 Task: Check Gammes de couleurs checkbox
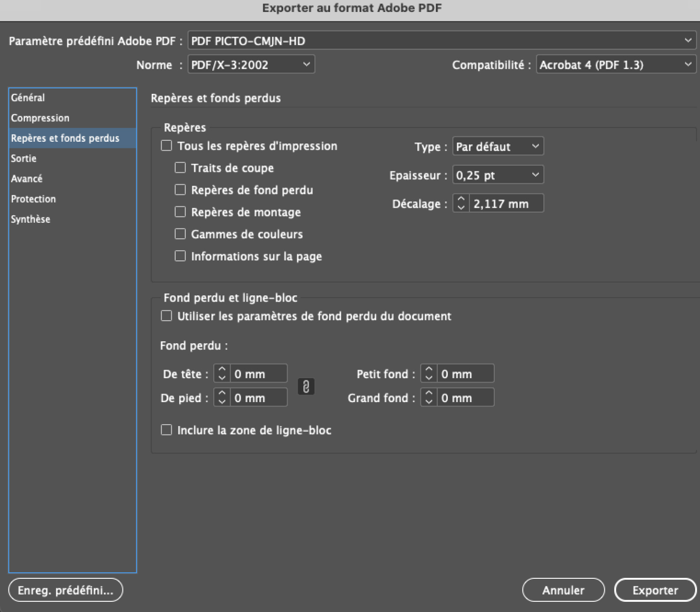(x=180, y=234)
